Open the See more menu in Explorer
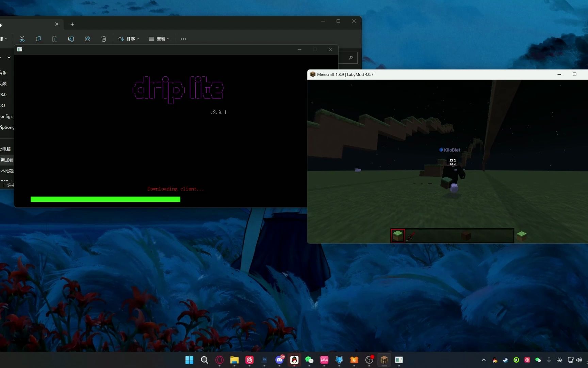The image size is (588, 368). click(x=183, y=39)
